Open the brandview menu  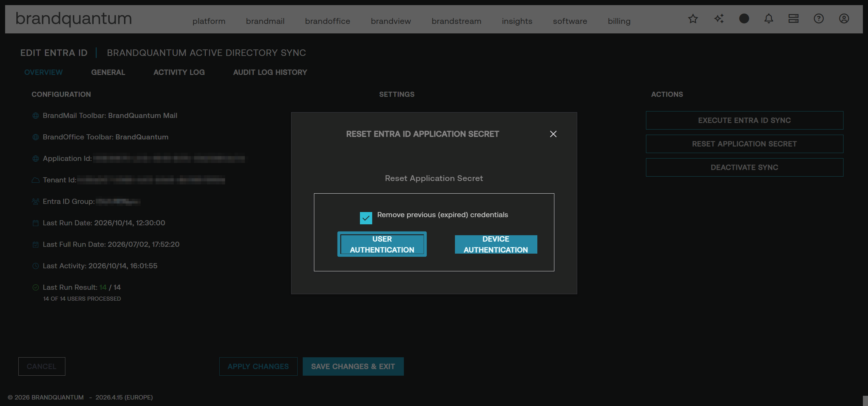click(x=391, y=21)
